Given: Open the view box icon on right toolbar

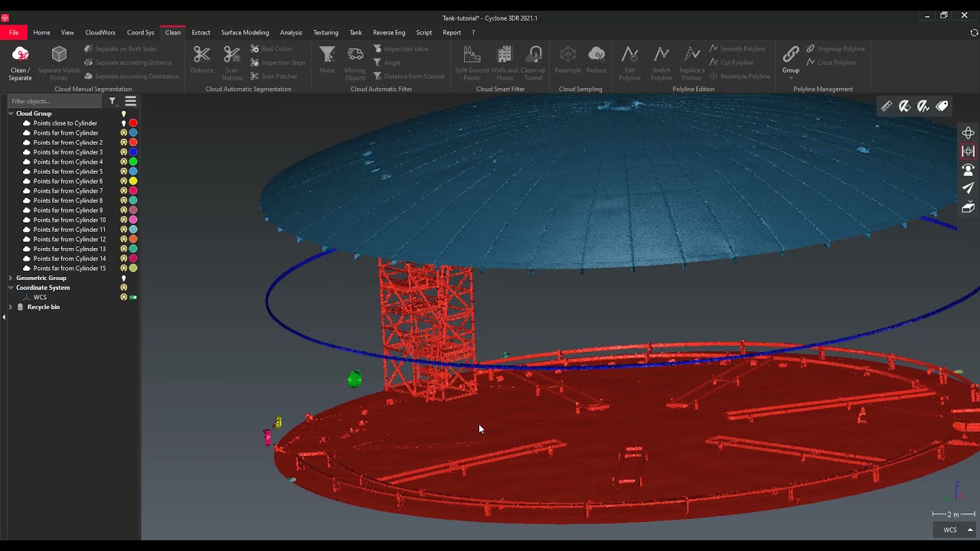Looking at the screenshot, I should coord(968,207).
